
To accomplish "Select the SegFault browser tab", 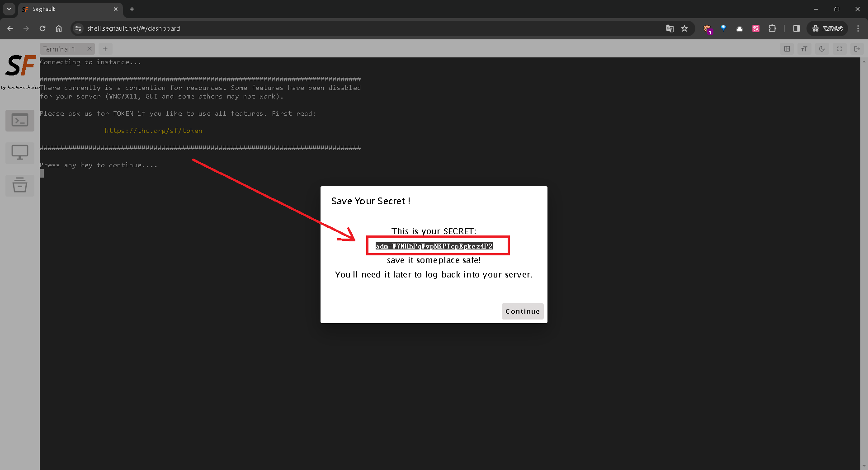I will click(70, 9).
